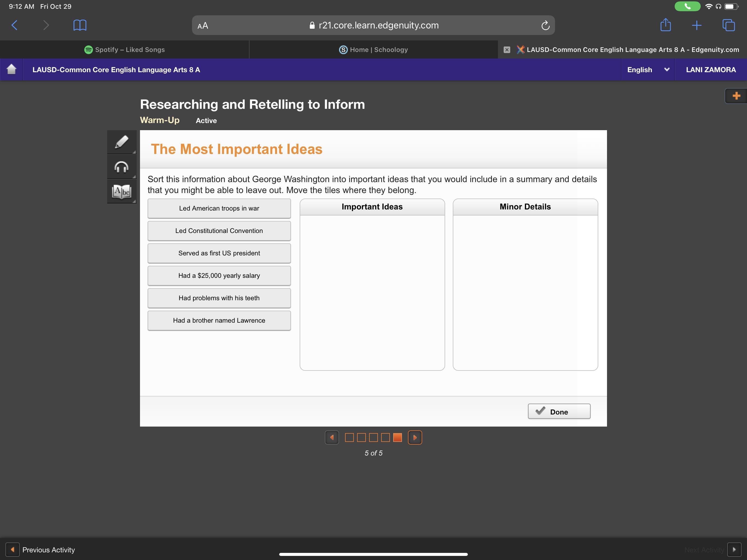This screenshot has width=747, height=560.
Task: Show all open tabs overview icon
Action: 728,25
